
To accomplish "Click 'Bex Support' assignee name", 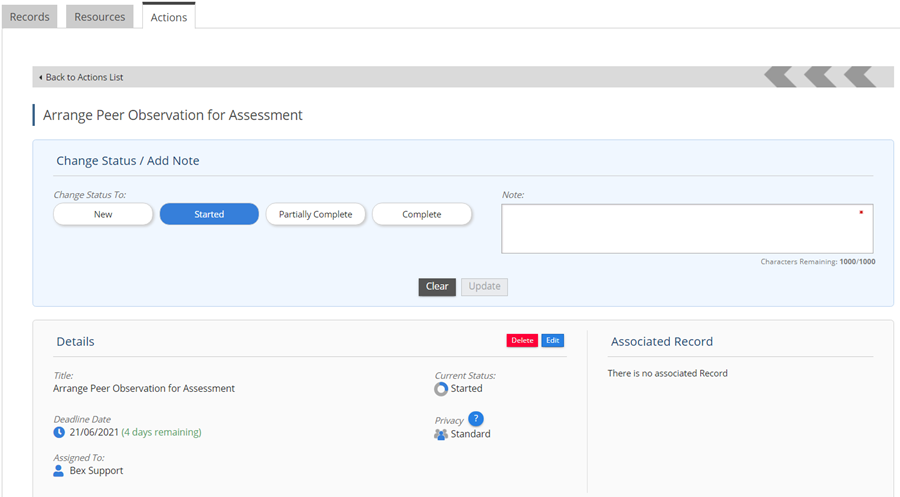I will click(x=96, y=471).
